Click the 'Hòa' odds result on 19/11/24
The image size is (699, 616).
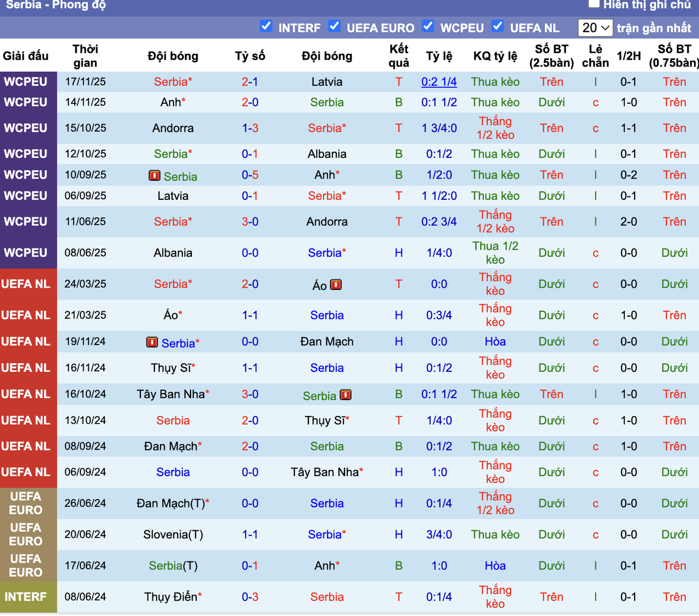[495, 342]
